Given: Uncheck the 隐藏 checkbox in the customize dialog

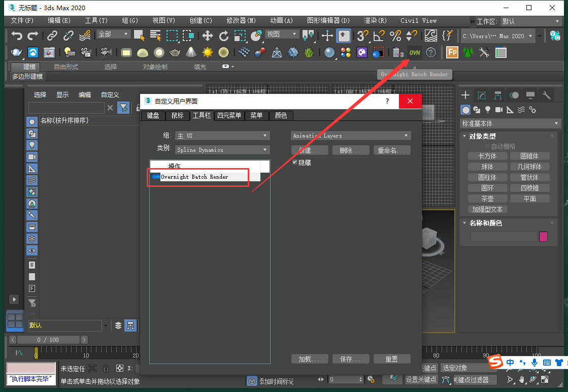Looking at the screenshot, I should [295, 162].
